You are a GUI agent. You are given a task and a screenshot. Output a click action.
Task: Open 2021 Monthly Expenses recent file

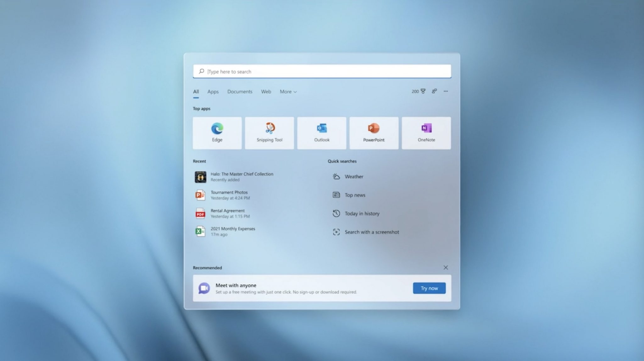click(225, 232)
